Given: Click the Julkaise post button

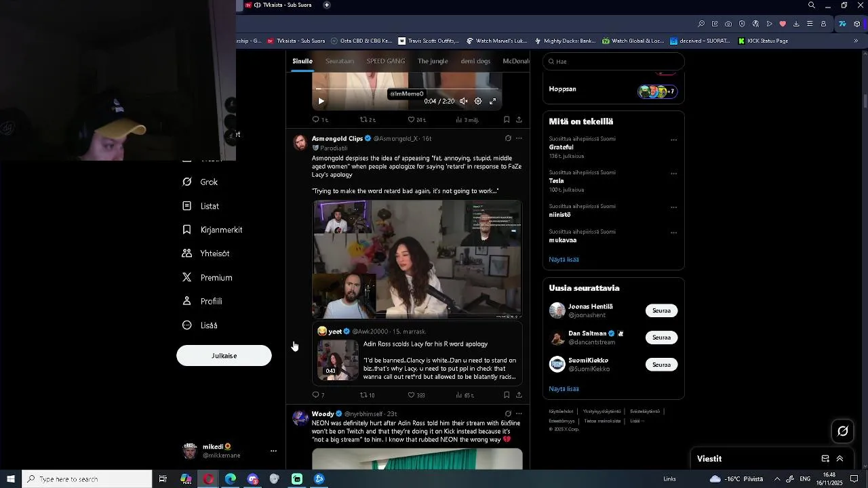Looking at the screenshot, I should (224, 356).
